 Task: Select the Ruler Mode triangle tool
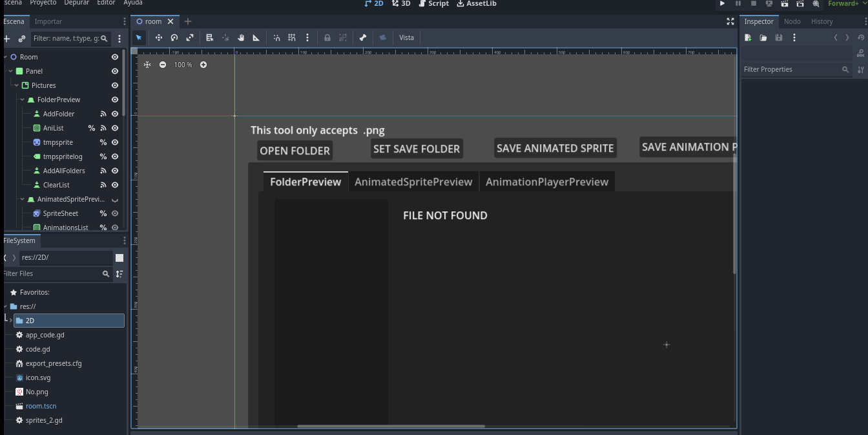click(x=256, y=37)
